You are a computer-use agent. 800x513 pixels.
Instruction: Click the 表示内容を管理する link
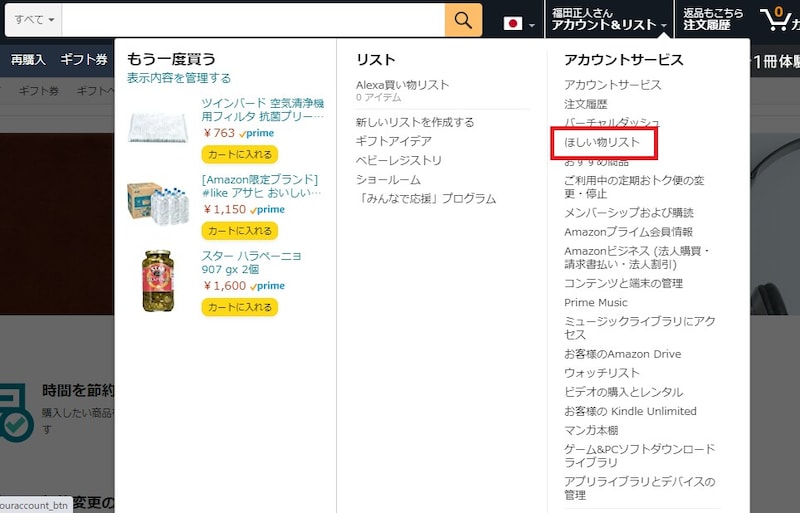point(179,78)
